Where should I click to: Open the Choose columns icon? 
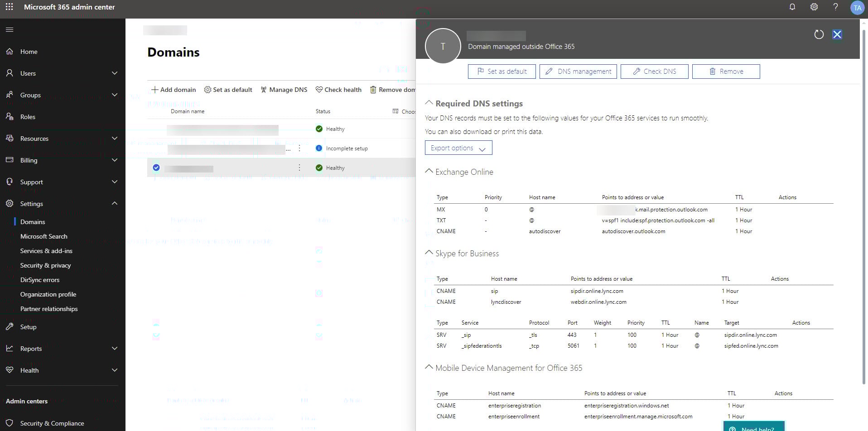395,110
